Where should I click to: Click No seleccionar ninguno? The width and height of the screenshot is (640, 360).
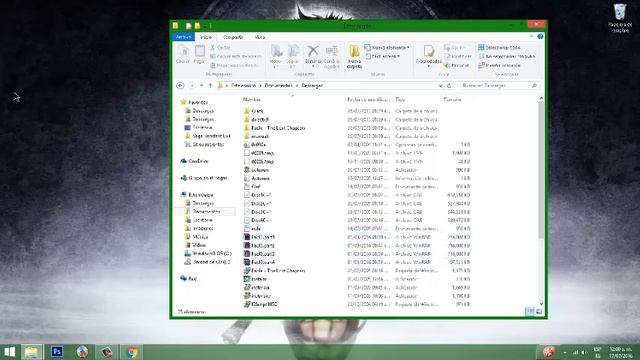click(x=507, y=56)
